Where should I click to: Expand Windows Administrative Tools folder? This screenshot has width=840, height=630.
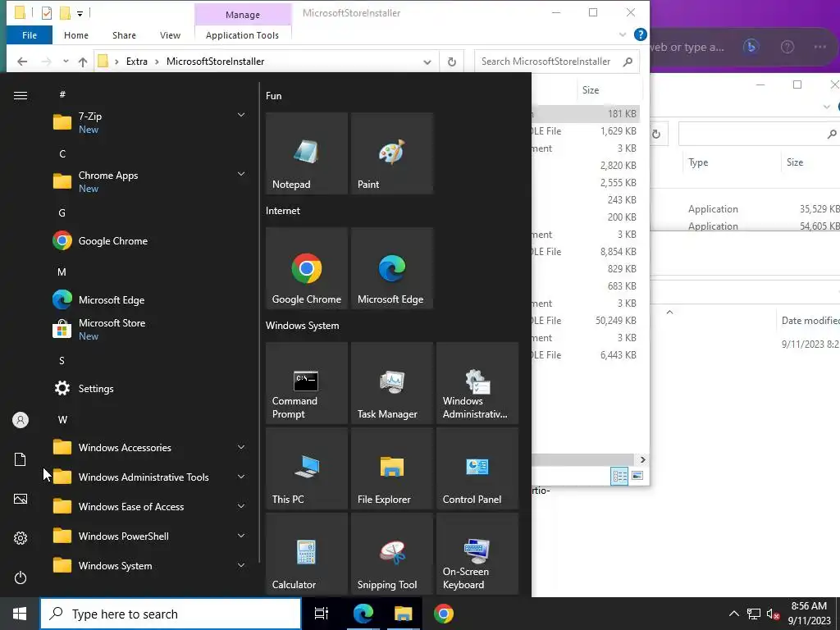(241, 477)
